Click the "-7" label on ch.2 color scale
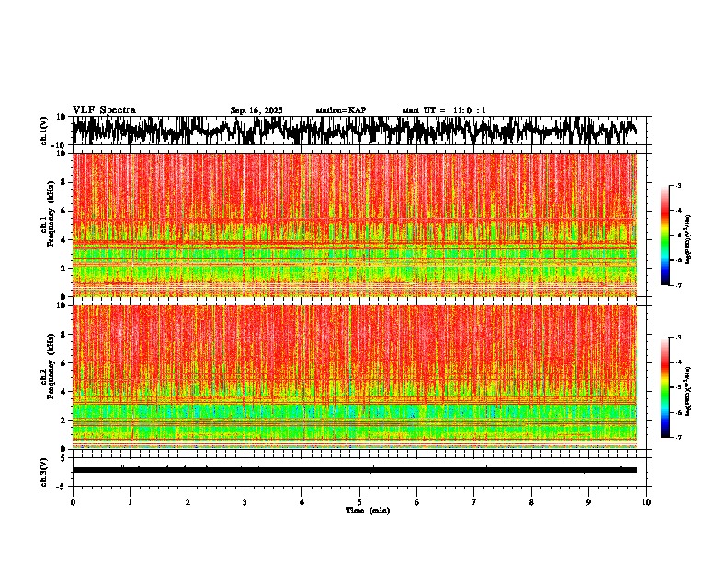 677,437
